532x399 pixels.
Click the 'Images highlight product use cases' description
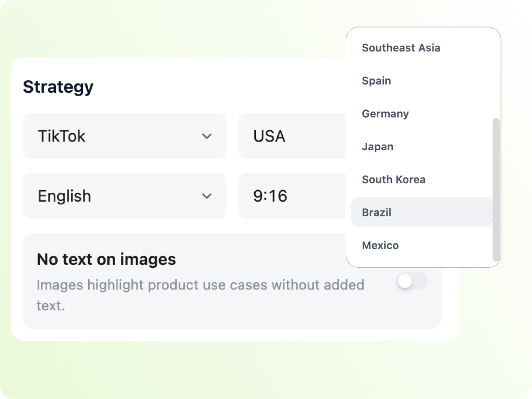coord(200,295)
